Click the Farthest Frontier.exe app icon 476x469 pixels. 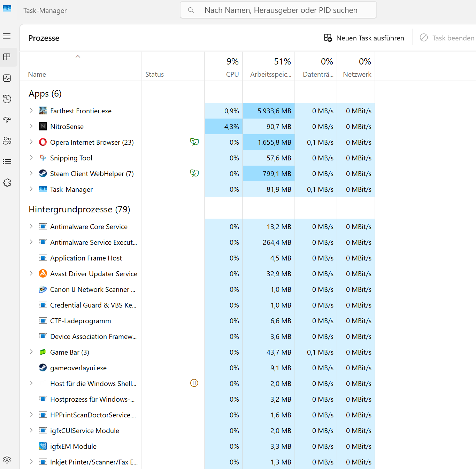(x=43, y=111)
